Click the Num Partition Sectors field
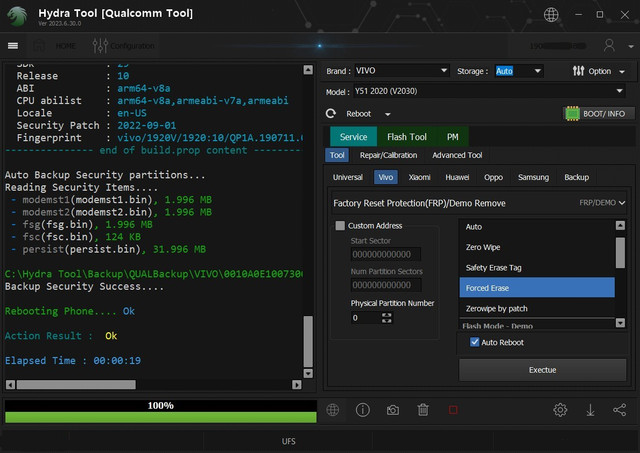 click(x=385, y=285)
